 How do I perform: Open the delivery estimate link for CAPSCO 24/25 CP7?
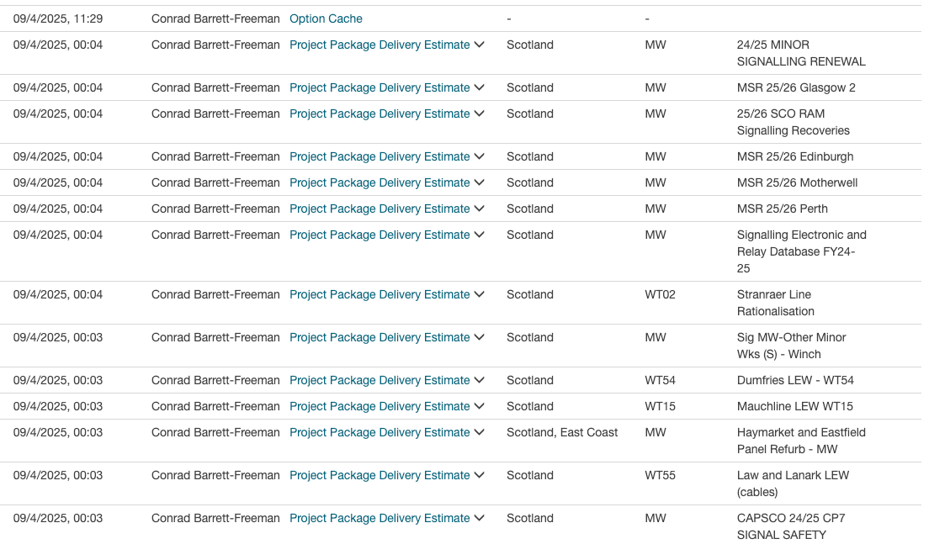380,518
